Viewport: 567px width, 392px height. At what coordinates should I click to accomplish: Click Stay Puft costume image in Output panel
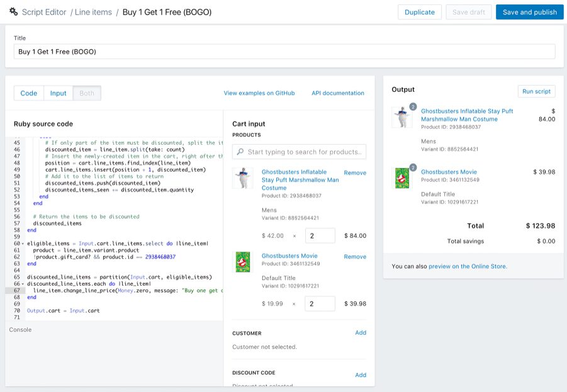(x=401, y=116)
